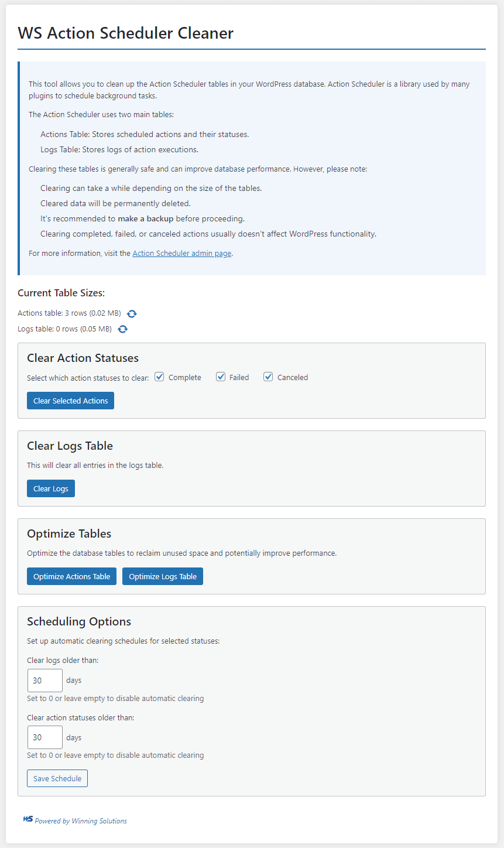Disable the Canceled status checkbox
Screen dimensions: 504x848
268,377
